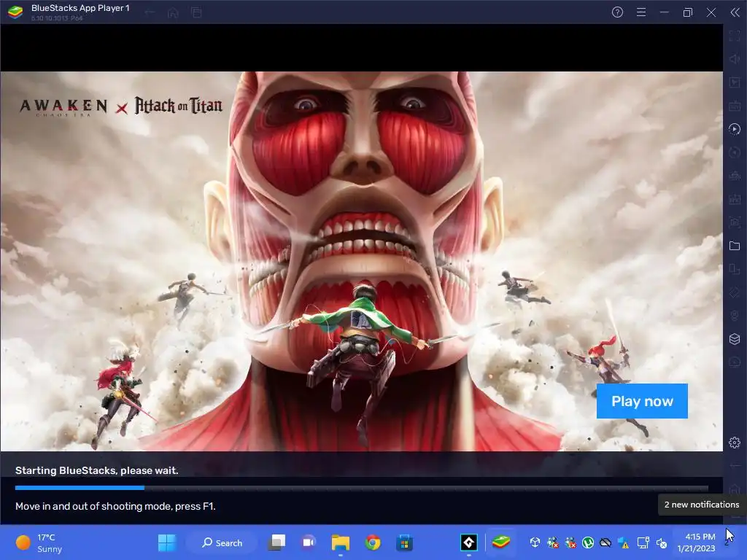Viewport: 747px width, 560px height.
Task: Open Task View from the taskbar
Action: (x=276, y=542)
